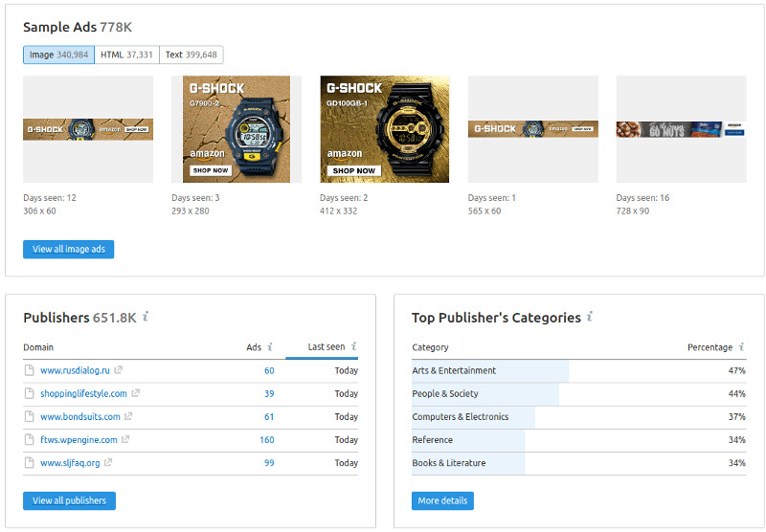
Task: Show the info tooltip for Percentage column
Action: [x=741, y=346]
